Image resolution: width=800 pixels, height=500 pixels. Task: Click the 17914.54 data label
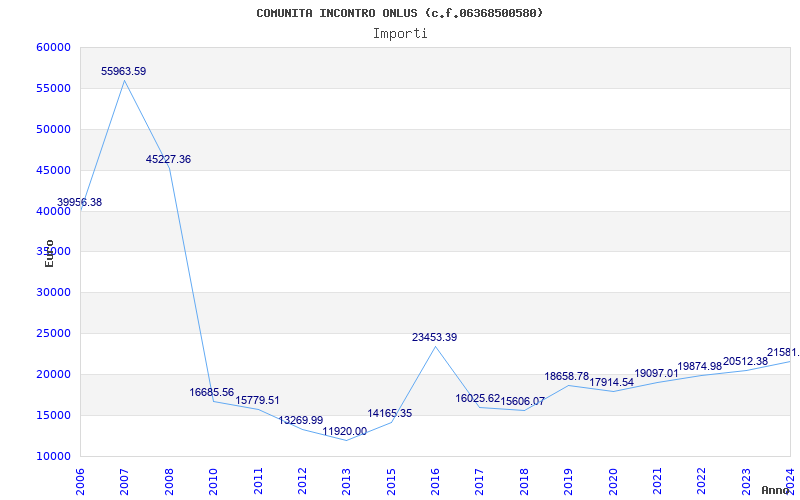click(611, 383)
